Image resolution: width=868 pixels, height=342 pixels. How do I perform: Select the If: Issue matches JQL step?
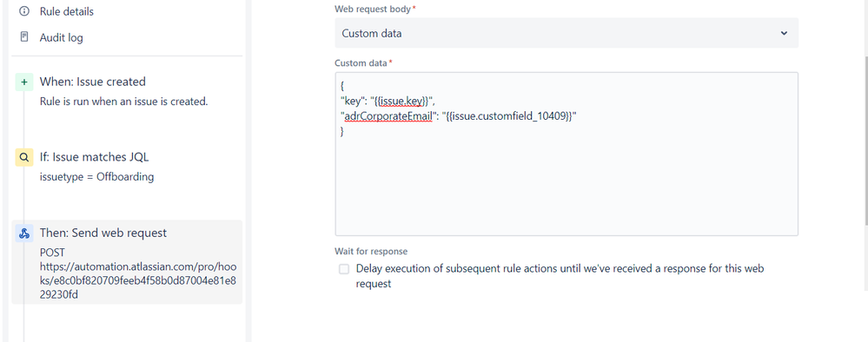127,167
